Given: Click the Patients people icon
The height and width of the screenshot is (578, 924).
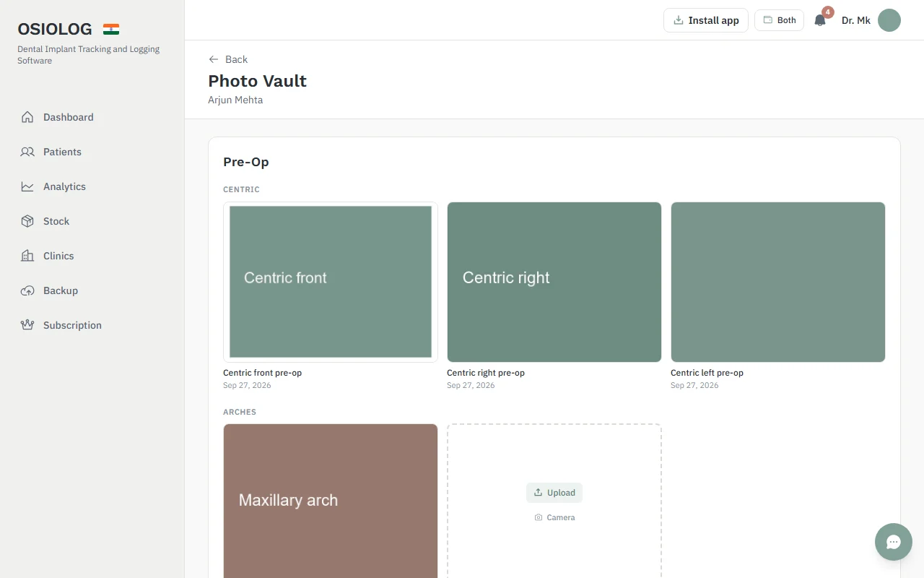Looking at the screenshot, I should [x=27, y=152].
